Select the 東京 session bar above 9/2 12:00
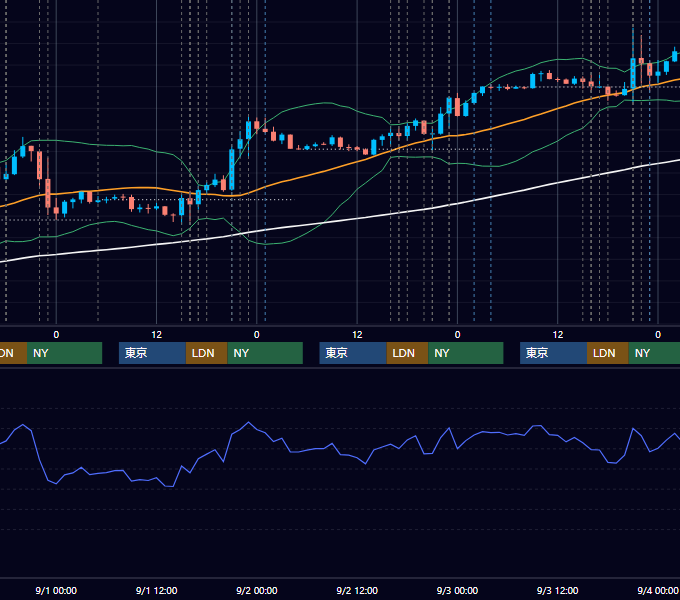The height and width of the screenshot is (600, 680). pyautogui.click(x=353, y=353)
